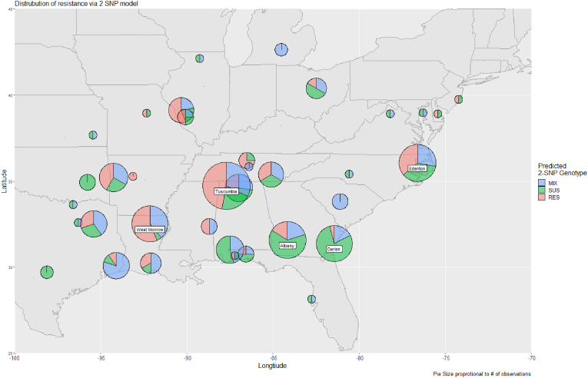The width and height of the screenshot is (588, 378).
Task: Click the MIX legend label
Action: pos(553,184)
